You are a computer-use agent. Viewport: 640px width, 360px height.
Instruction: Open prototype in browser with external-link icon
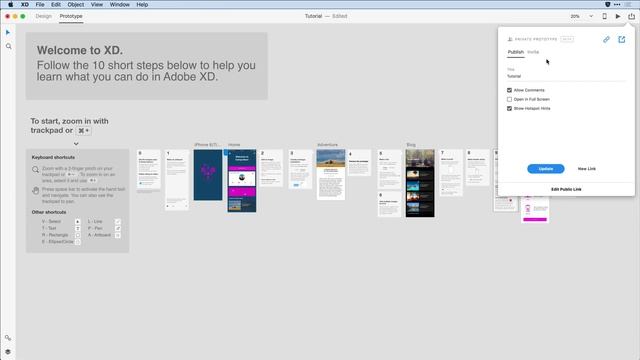click(x=622, y=40)
